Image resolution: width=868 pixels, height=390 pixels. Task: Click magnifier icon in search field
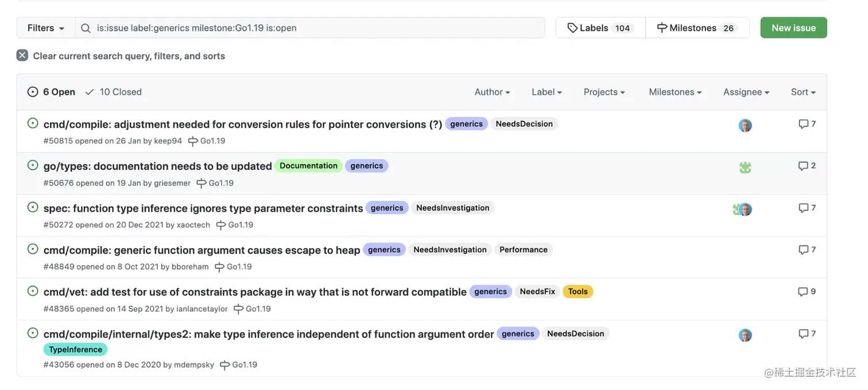pyautogui.click(x=86, y=28)
